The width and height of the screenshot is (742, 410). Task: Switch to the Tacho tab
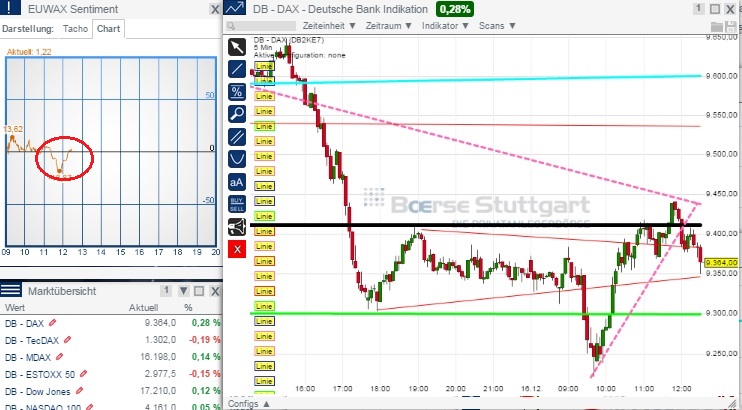coord(74,29)
